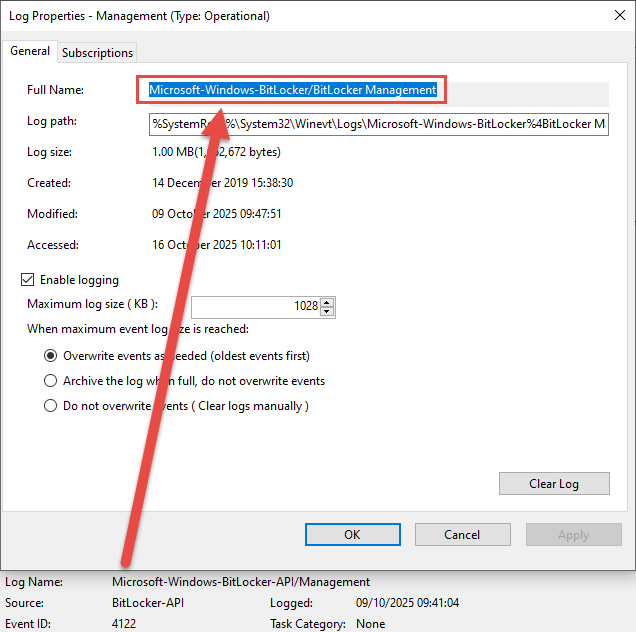Click the Cancel button

[462, 535]
